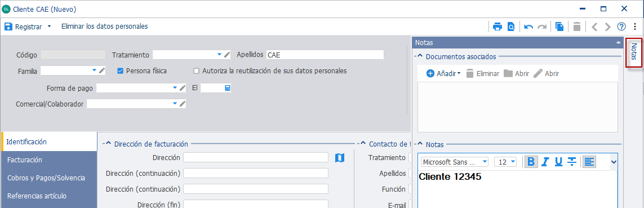Click the undo arrow icon

(528, 26)
